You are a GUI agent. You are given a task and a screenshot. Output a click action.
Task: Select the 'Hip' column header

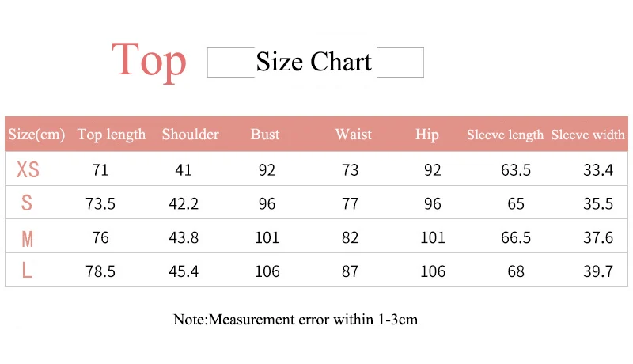427,135
